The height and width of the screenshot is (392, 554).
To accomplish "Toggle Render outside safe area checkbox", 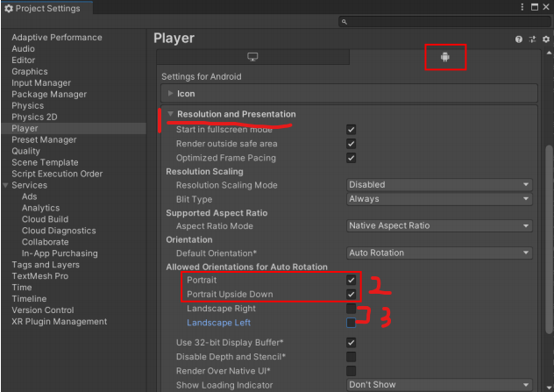I will point(351,144).
